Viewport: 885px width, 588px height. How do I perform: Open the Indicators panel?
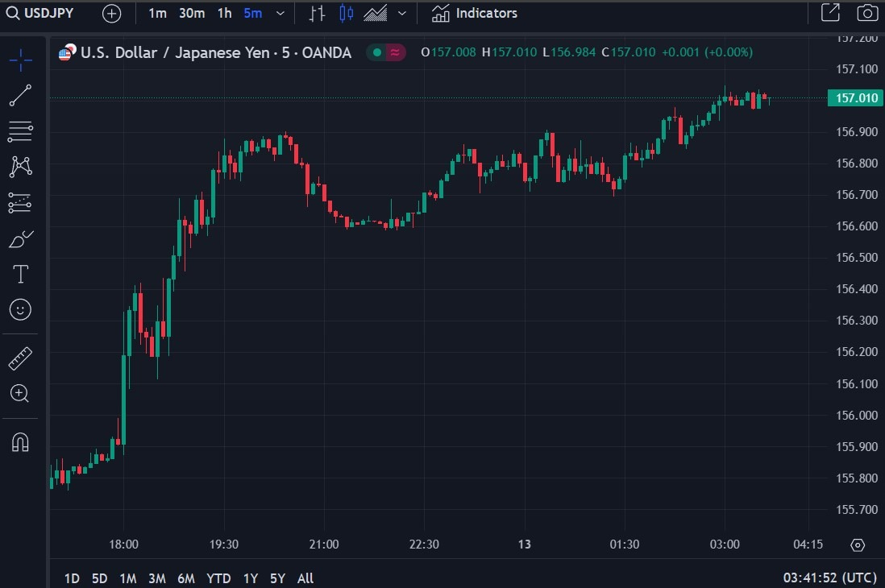[x=474, y=13]
